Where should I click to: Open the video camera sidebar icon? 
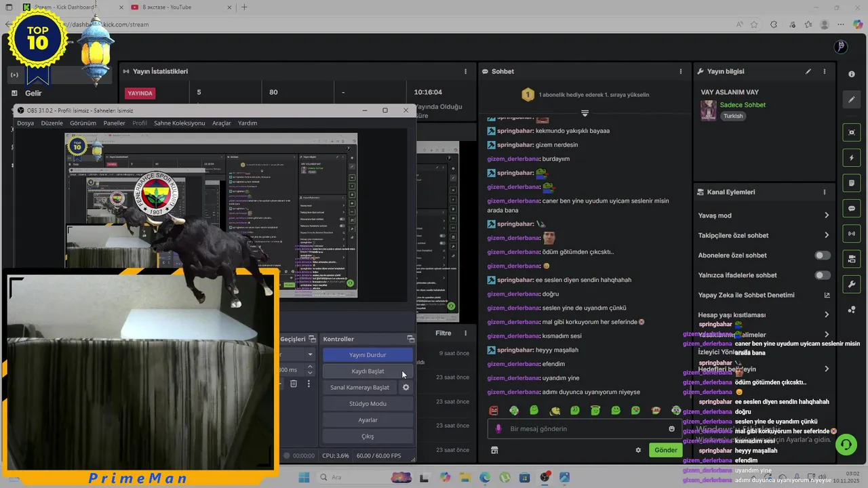click(852, 259)
